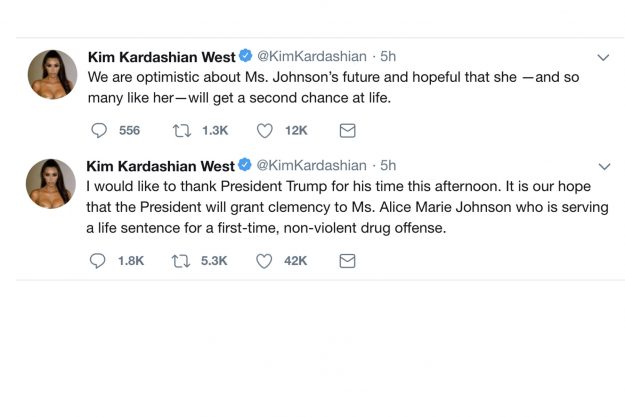Send the first tweet via direct message
This screenshot has width=625, height=417.
[347, 130]
